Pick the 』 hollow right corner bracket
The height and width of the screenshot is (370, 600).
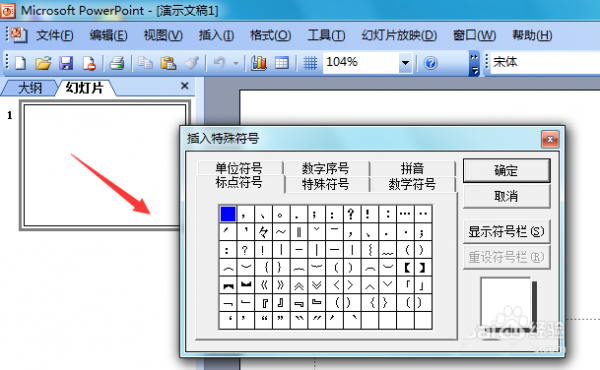coord(281,303)
